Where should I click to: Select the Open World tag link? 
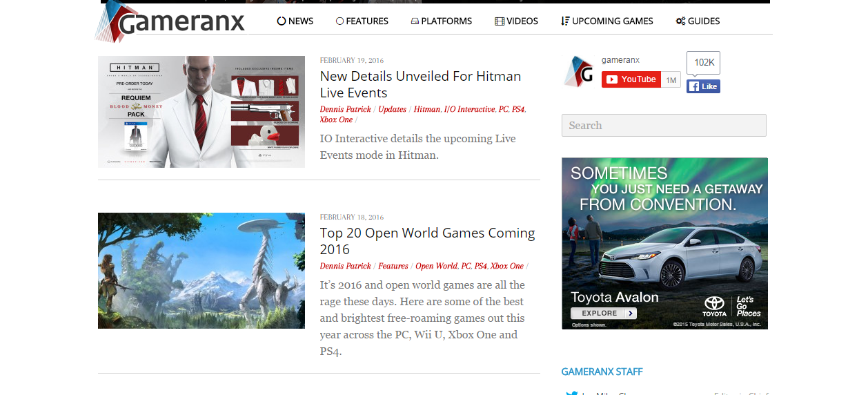[436, 266]
